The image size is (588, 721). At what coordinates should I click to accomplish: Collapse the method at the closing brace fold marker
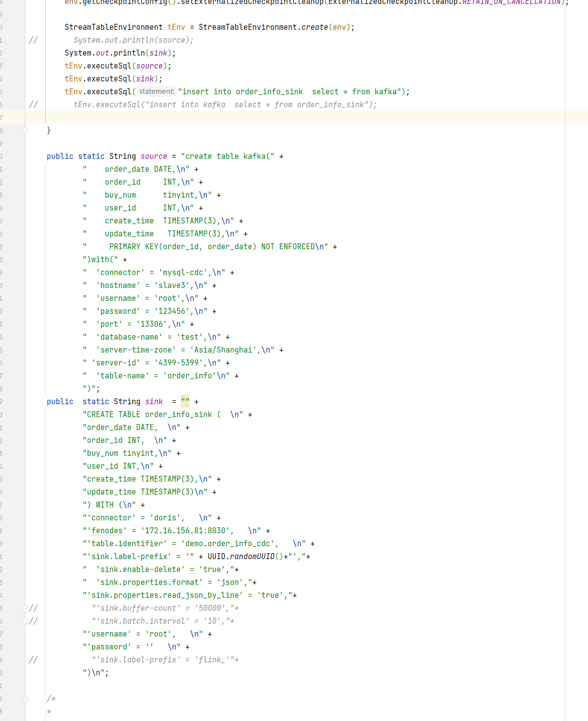point(25,131)
